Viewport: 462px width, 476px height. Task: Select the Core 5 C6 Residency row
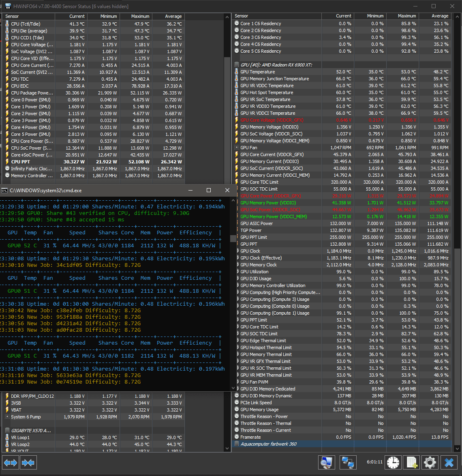342,51
